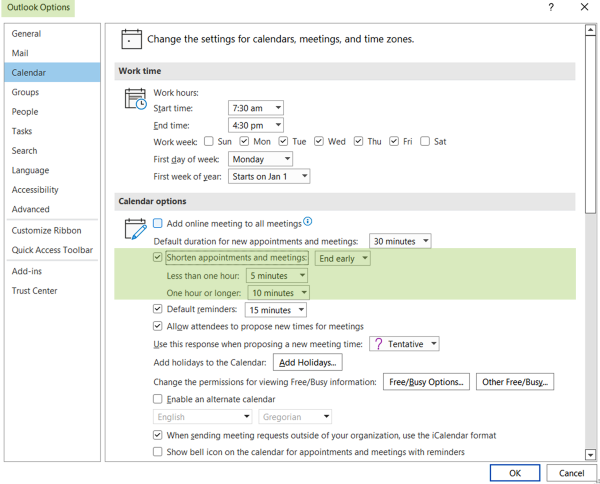Image resolution: width=600 pixels, height=484 pixels.
Task: Uncheck Shorten appointments and meetings
Action: 157,257
